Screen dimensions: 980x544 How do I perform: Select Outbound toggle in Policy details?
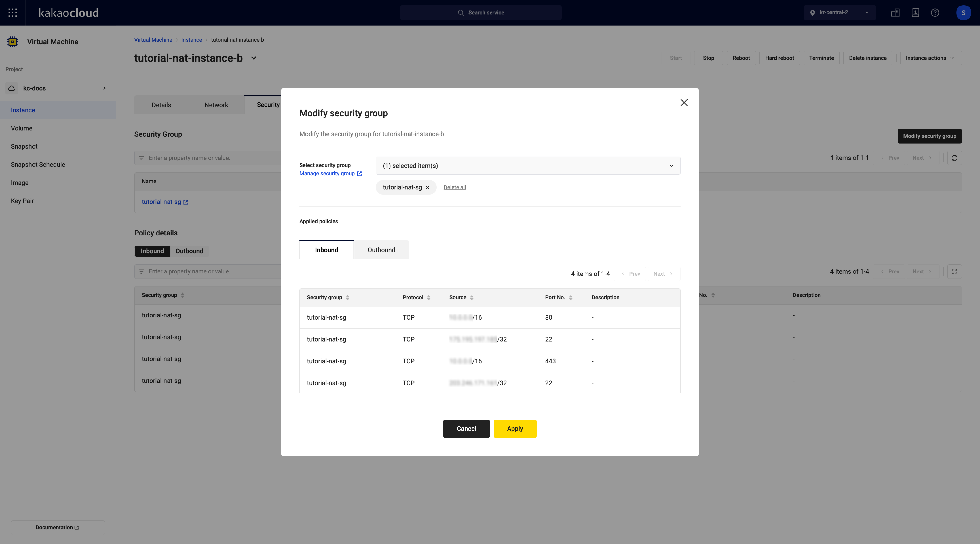click(189, 251)
